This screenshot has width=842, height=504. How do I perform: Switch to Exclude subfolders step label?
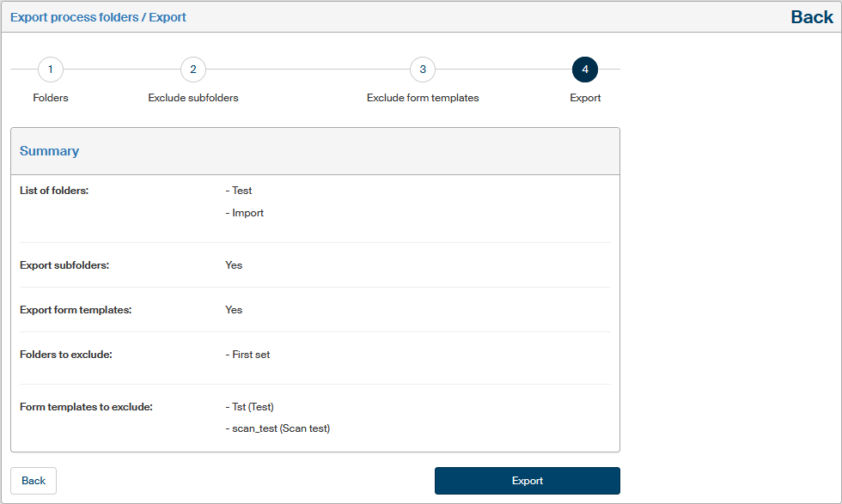coord(193,98)
